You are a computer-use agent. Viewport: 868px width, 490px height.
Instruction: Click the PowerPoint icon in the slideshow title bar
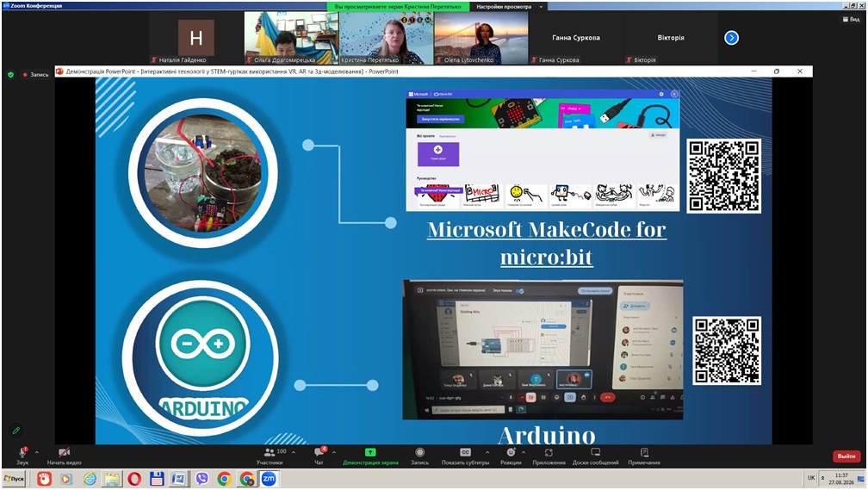coord(59,71)
